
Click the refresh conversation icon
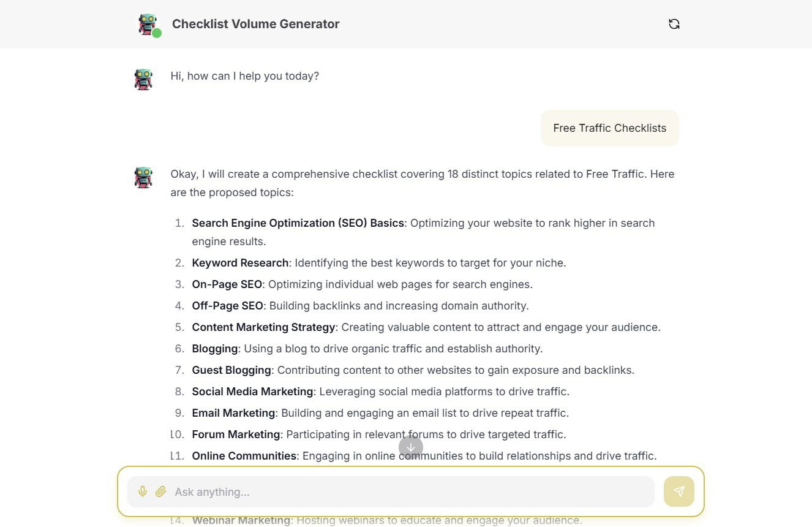[674, 24]
